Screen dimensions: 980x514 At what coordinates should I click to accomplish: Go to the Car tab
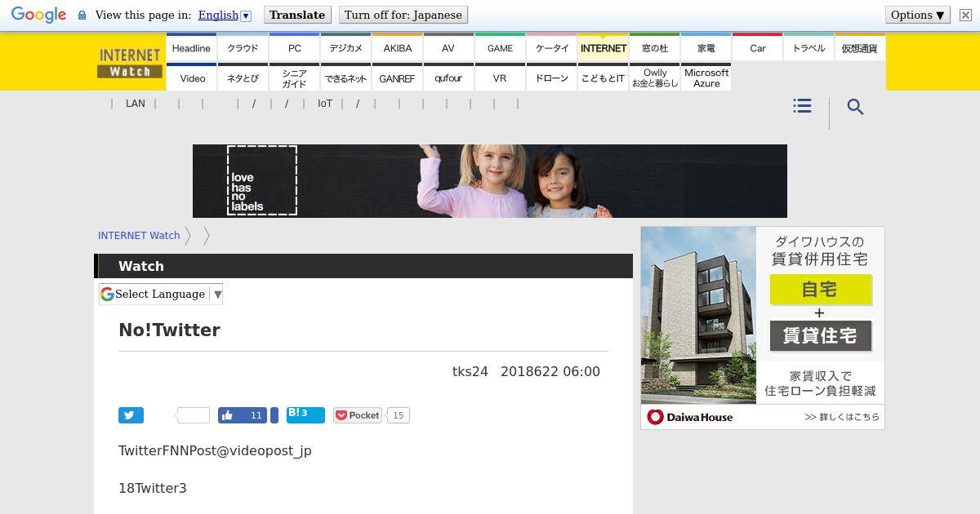pyautogui.click(x=757, y=47)
